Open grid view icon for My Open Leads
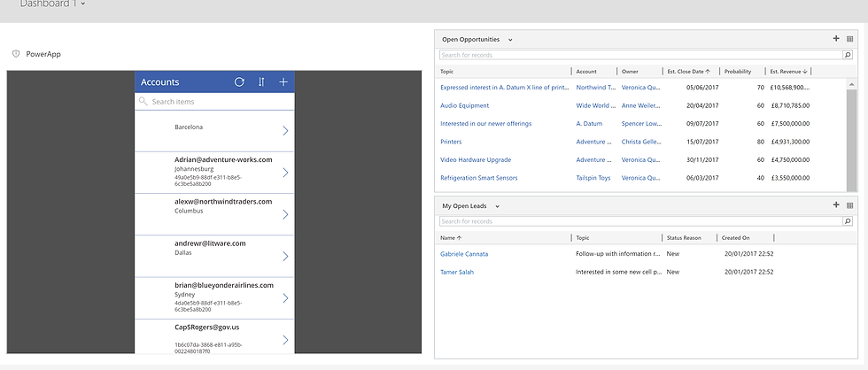This screenshot has width=868, height=370. tap(849, 205)
